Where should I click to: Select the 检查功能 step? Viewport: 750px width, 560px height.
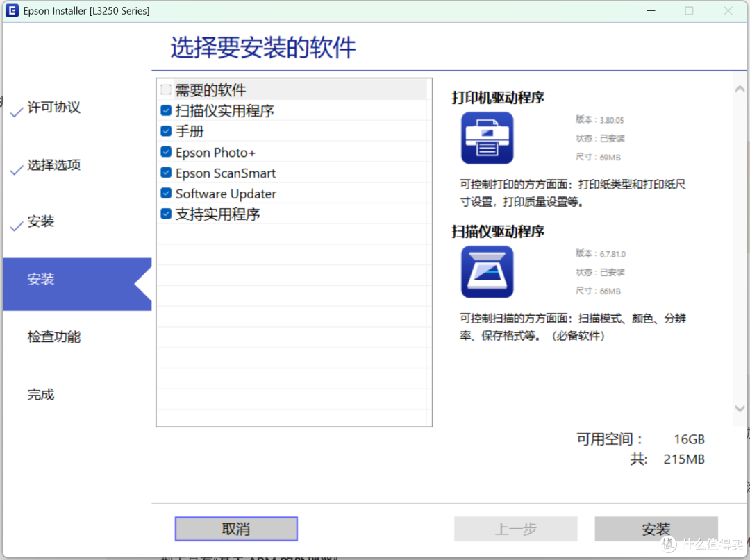53,337
